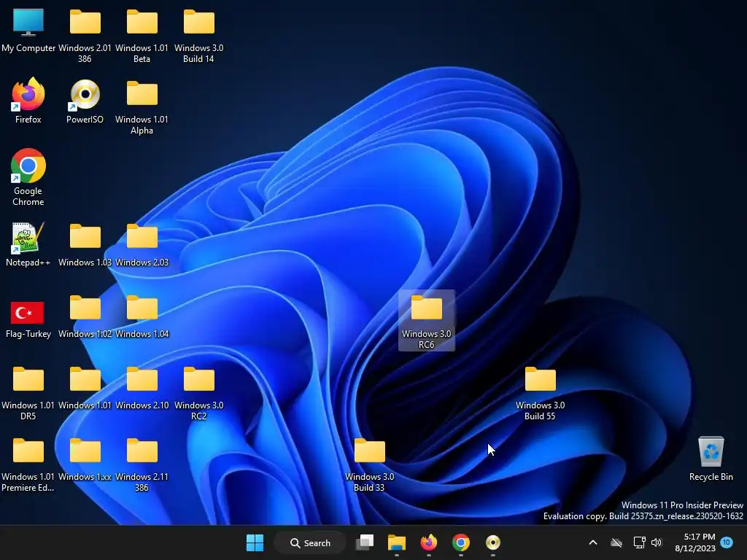Select the Windows 1.03 folder
Viewport: 747px width, 560px height.
[85, 245]
